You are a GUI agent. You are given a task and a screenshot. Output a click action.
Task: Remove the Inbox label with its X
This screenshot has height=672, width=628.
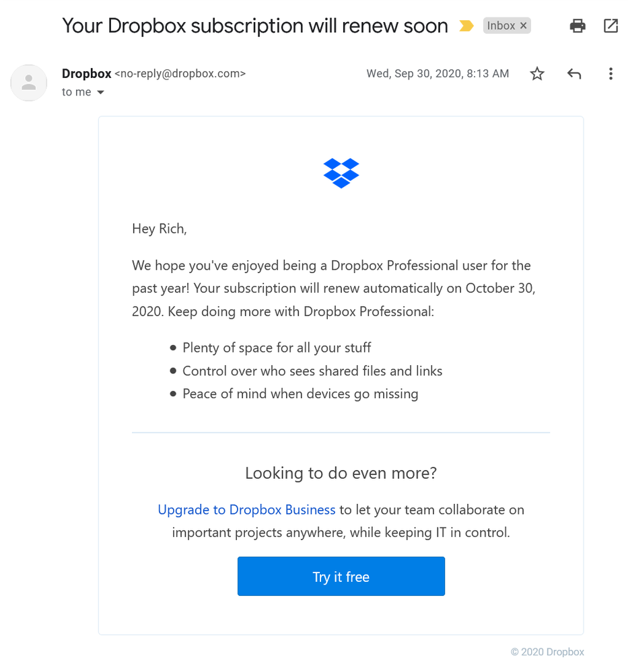click(524, 26)
